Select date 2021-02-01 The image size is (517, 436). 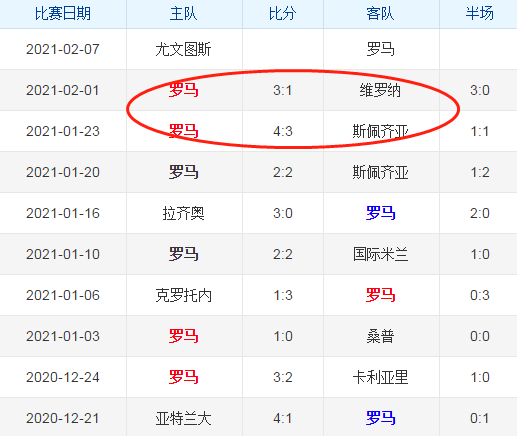(x=63, y=90)
